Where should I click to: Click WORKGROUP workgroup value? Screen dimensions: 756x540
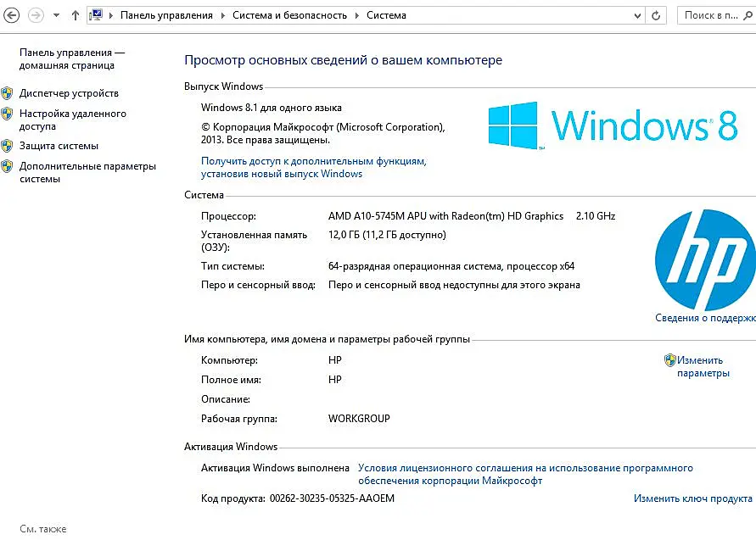click(x=359, y=419)
